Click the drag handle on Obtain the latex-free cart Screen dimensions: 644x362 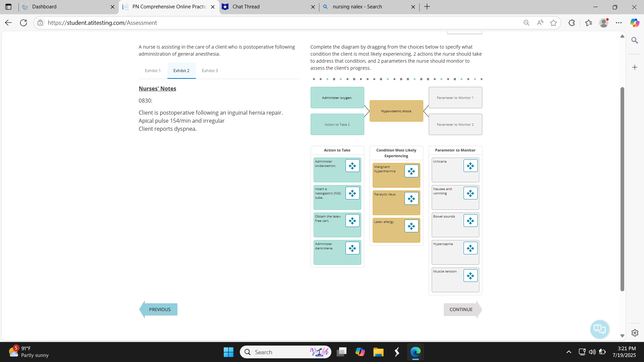353,221
